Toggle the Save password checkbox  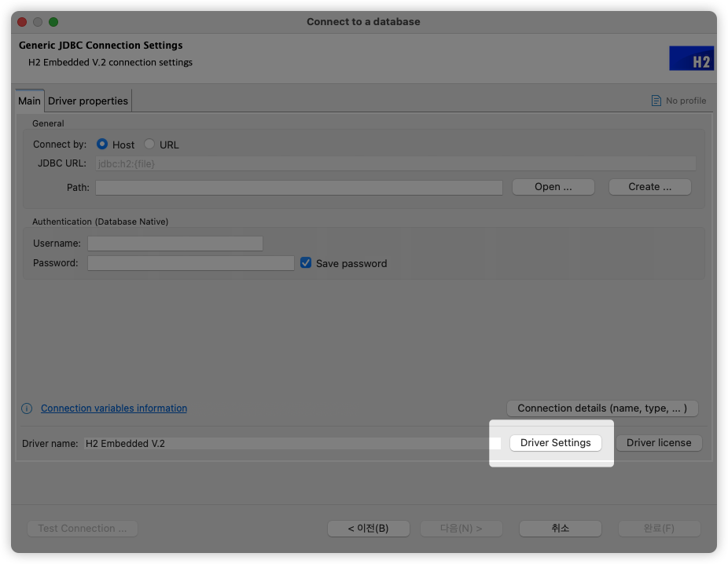click(306, 263)
